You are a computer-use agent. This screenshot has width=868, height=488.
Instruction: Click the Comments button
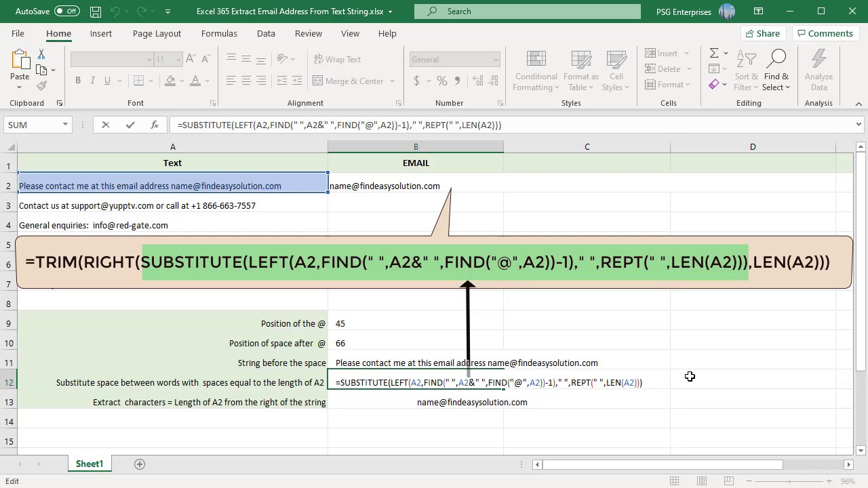(x=825, y=33)
